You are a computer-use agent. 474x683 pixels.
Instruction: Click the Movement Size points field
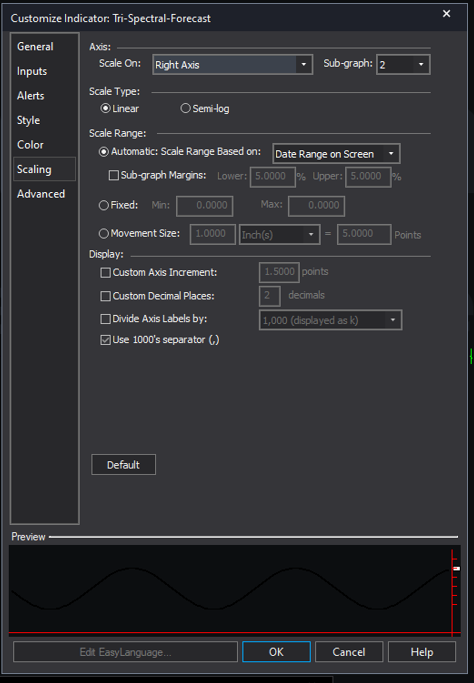364,234
